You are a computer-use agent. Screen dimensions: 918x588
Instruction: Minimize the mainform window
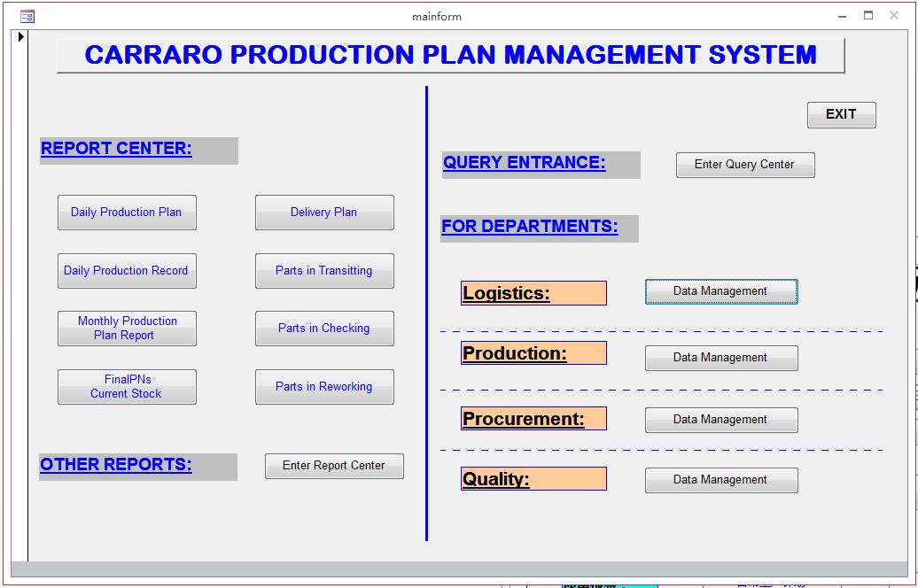842,16
